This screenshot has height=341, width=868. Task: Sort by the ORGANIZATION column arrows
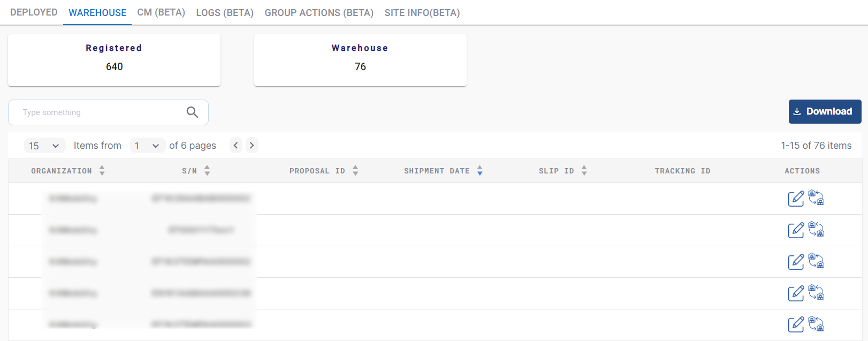click(x=102, y=171)
